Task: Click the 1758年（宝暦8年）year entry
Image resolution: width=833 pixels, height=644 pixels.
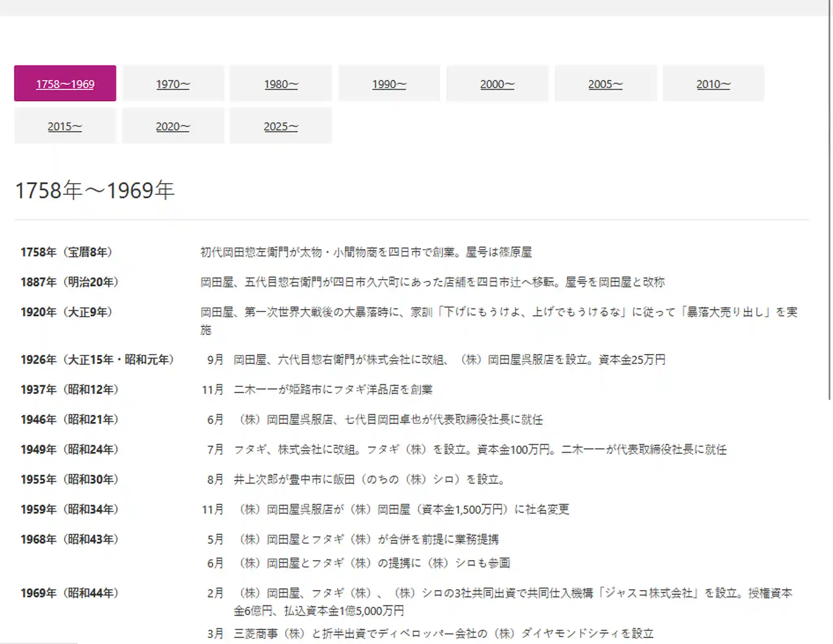Action: (x=66, y=252)
